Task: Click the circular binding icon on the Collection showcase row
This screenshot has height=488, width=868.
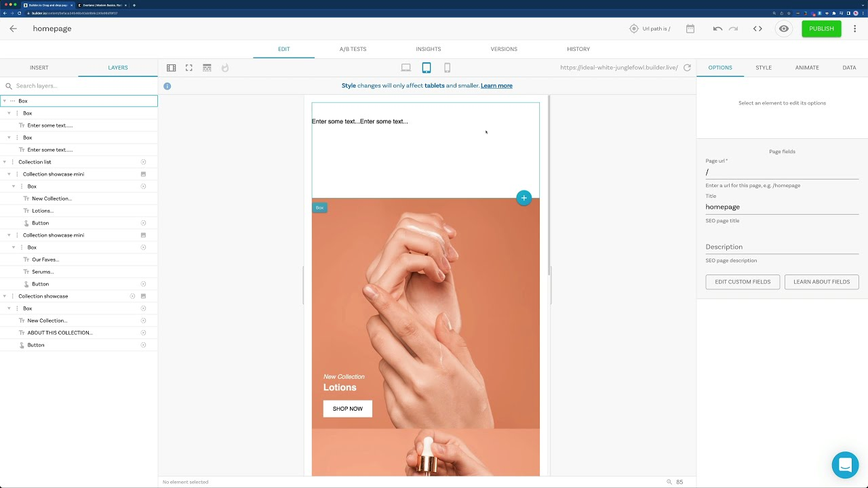Action: 133,296
